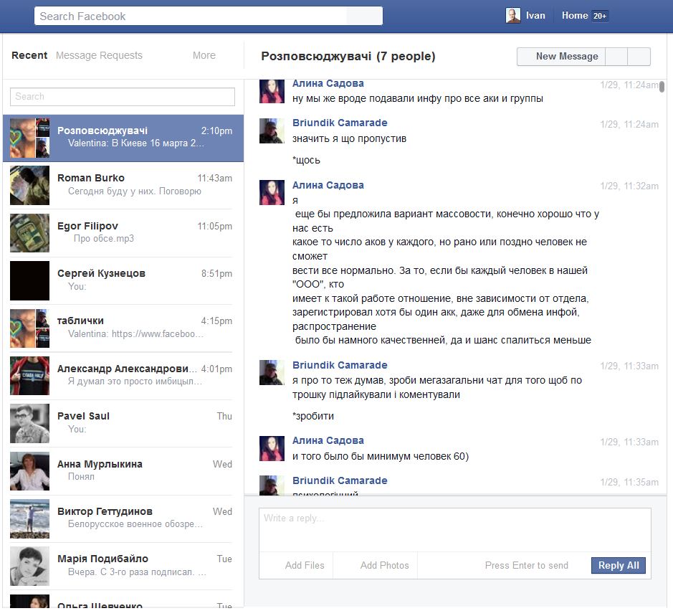Click Ivan's profile picture in the header
The height and width of the screenshot is (616, 673).
[x=513, y=16]
